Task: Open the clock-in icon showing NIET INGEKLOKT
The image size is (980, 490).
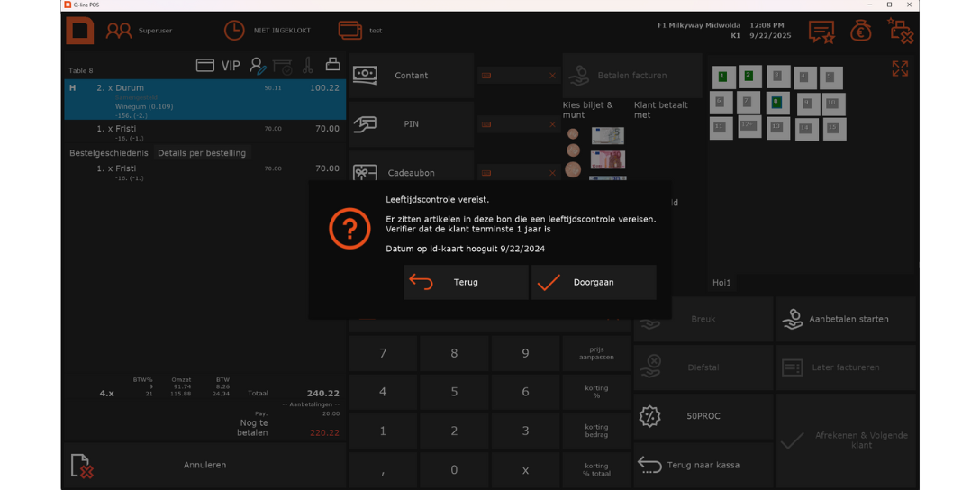Action: pyautogui.click(x=234, y=31)
